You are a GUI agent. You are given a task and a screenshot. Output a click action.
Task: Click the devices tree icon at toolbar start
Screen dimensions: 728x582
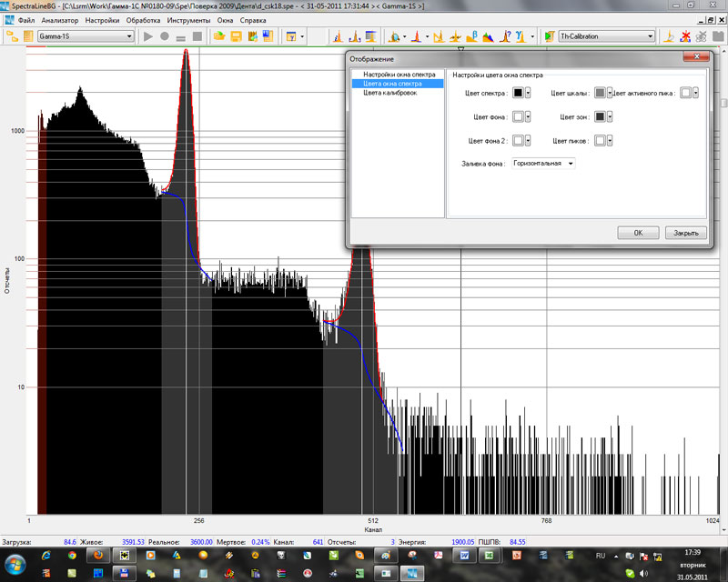click(13, 36)
